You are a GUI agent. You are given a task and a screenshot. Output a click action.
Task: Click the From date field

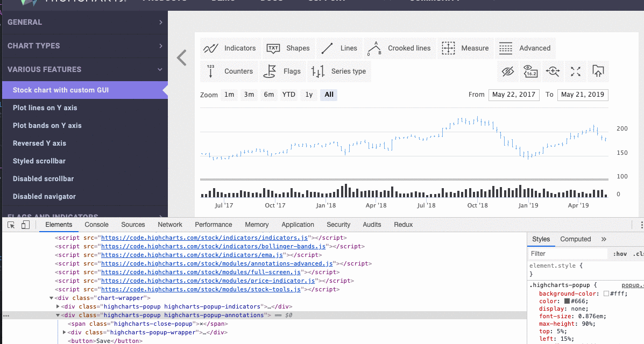514,95
